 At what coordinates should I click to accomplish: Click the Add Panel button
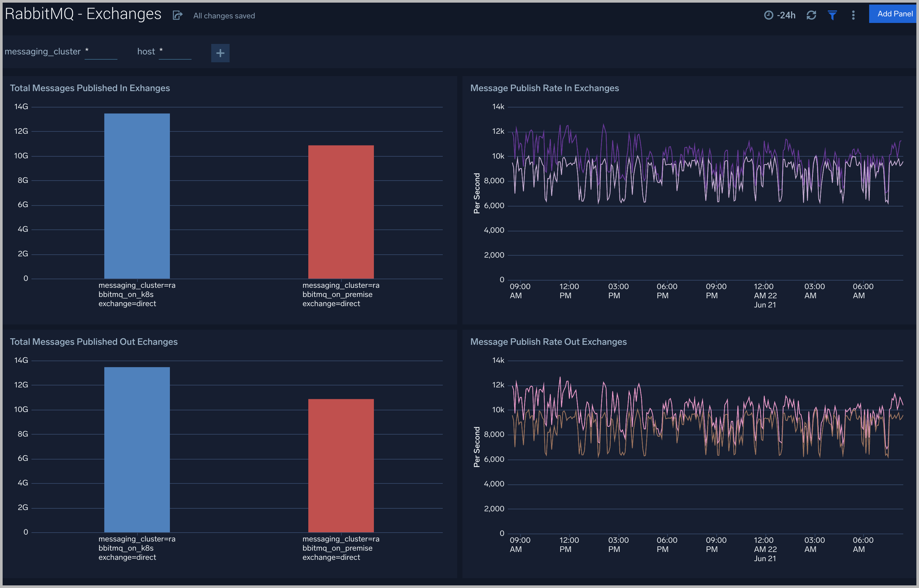click(x=893, y=13)
